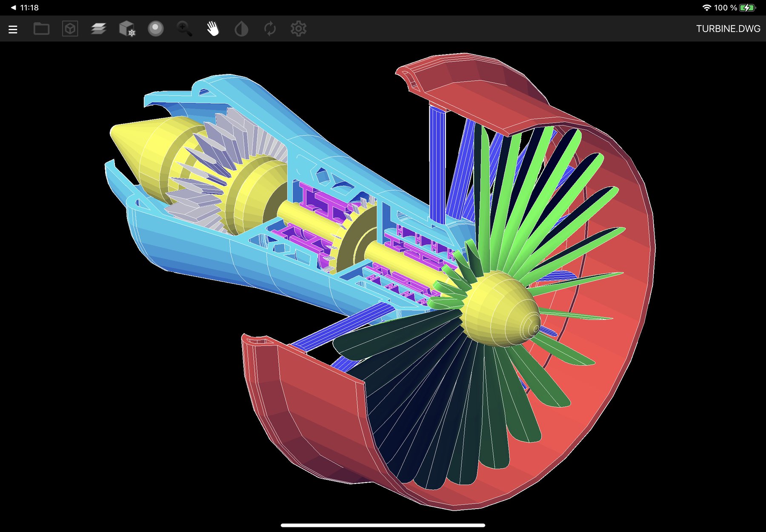
Task: Click the framed 3D cube view icon
Action: click(x=70, y=29)
